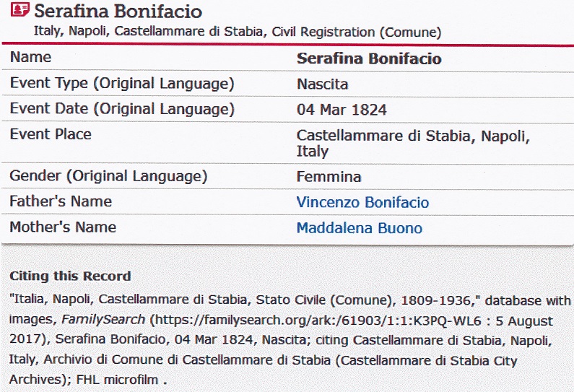The width and height of the screenshot is (574, 392).
Task: Open Vincenzo Bonifacio's record link
Action: point(362,203)
